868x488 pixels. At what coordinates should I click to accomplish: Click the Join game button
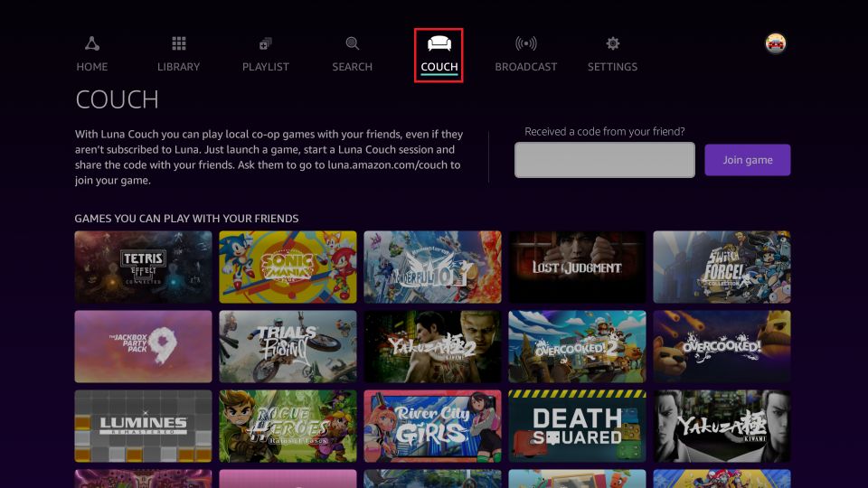coord(748,160)
